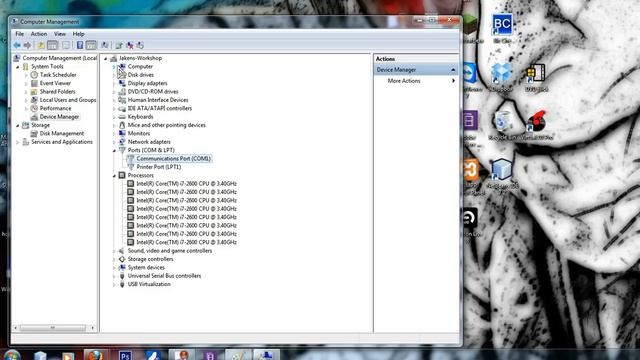Screen dimensions: 640x360
Task: Select the Disk drives category
Action: [141, 75]
